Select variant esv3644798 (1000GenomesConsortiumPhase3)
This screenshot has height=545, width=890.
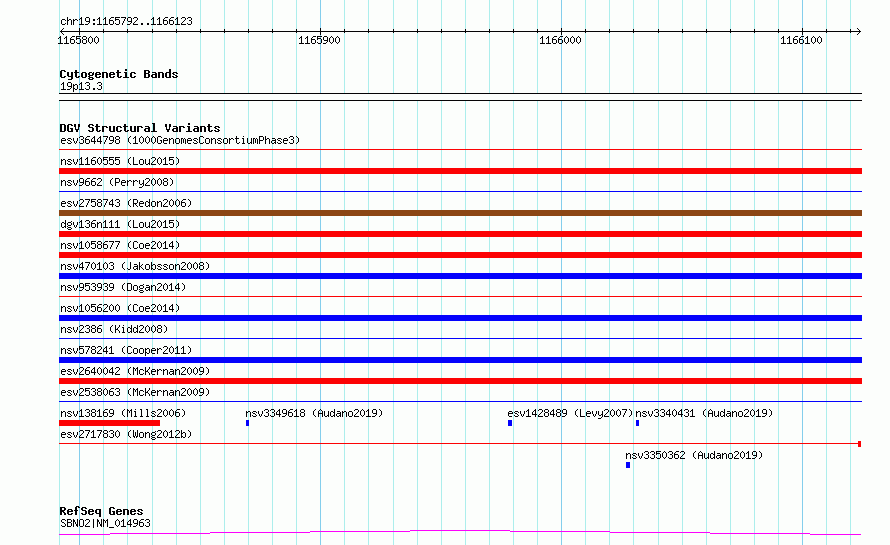pyautogui.click(x=180, y=140)
